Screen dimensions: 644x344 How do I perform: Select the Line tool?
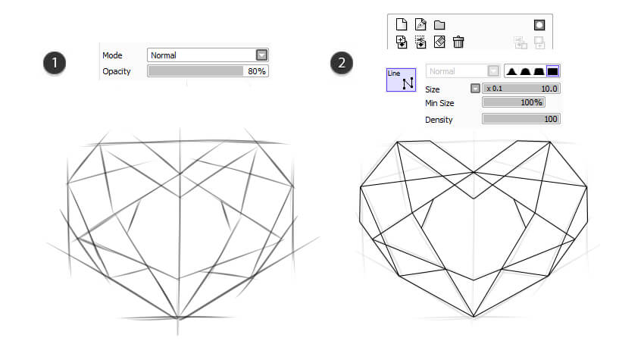click(x=401, y=80)
